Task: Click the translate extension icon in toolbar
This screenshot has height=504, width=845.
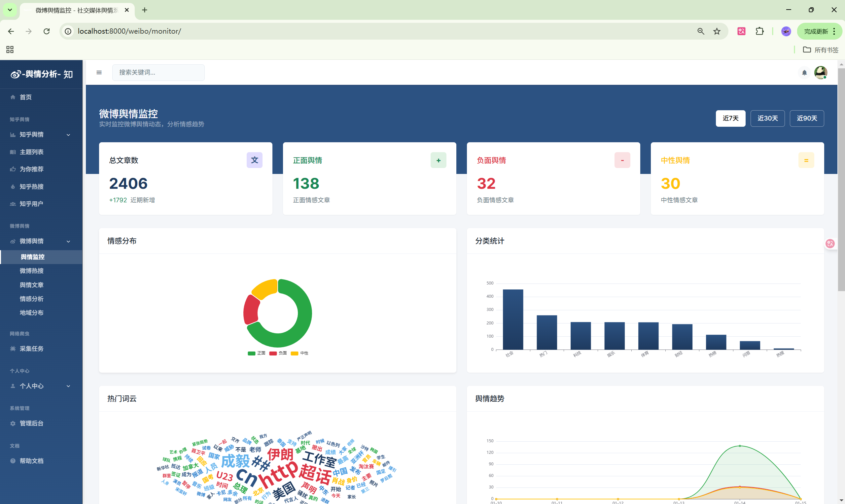Action: [x=741, y=31]
